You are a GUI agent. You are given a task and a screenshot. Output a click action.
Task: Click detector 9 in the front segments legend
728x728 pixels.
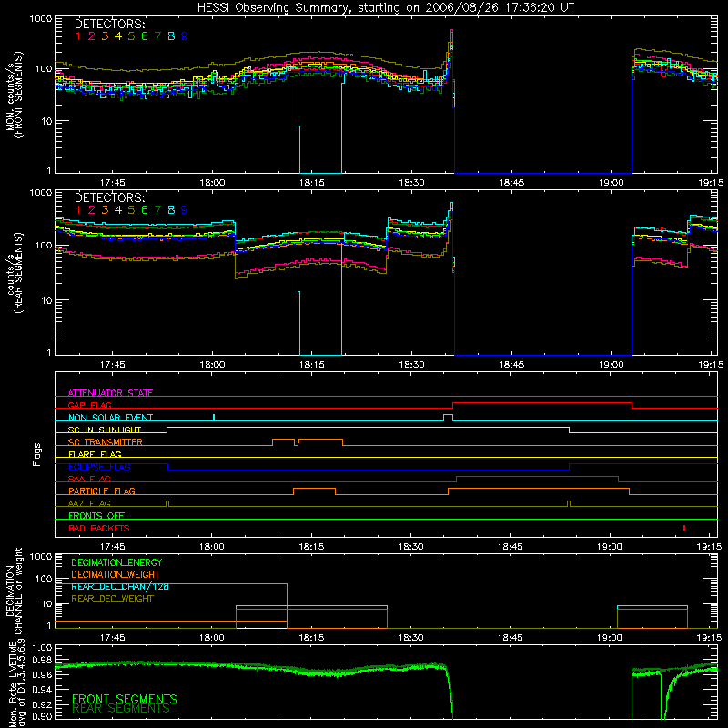pos(185,36)
